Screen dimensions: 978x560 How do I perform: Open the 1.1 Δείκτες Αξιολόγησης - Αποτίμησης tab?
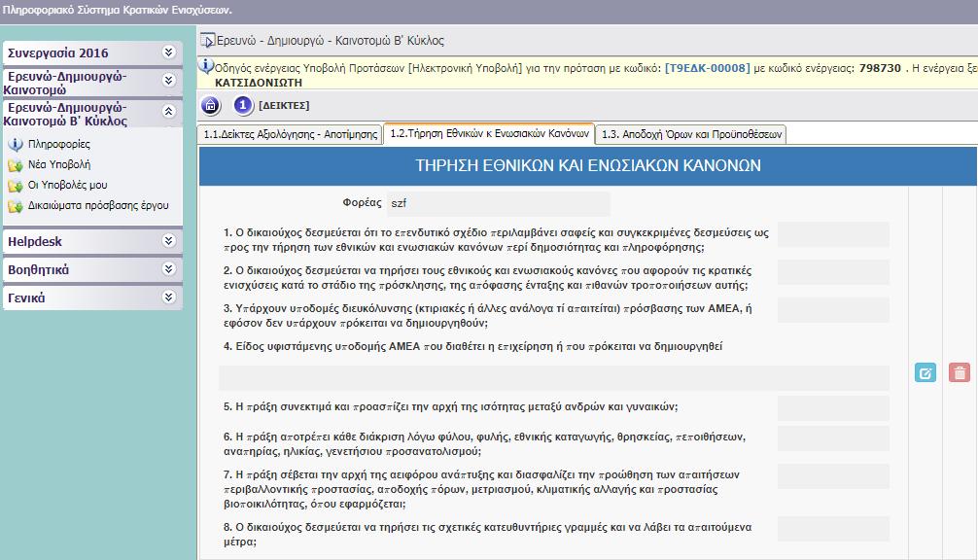(x=291, y=134)
